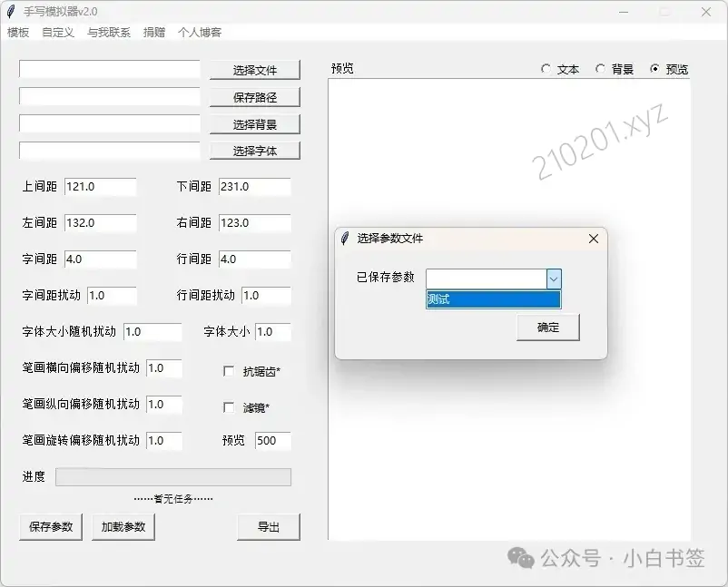The image size is (728, 587).
Task: Minimize the main window
Action: (x=624, y=12)
